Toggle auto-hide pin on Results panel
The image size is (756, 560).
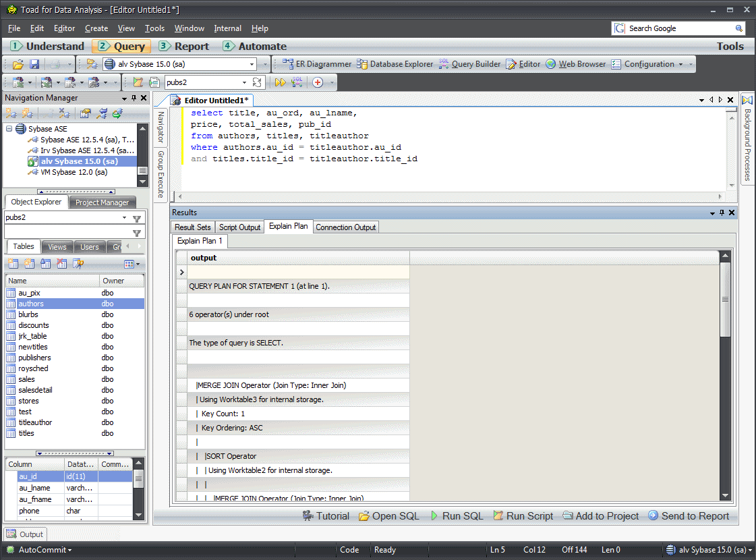[x=722, y=213]
